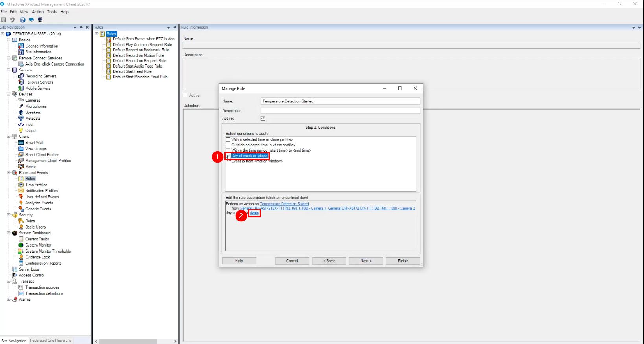Screen dimensions: 644x344
Task: Check 'Within selected time in <time profile>'
Action: [228, 139]
